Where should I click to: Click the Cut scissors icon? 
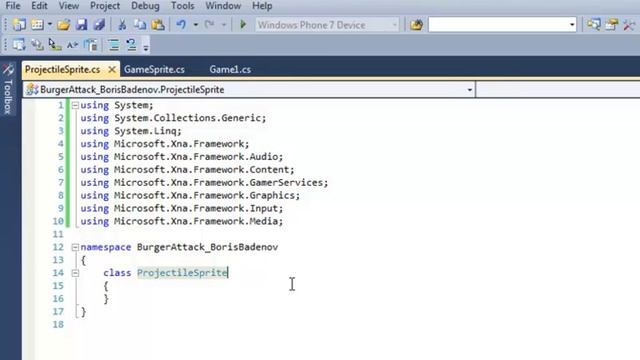[122, 24]
